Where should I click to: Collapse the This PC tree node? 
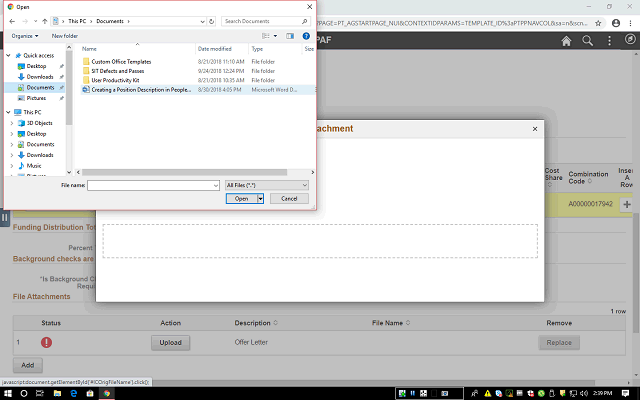[x=9, y=112]
